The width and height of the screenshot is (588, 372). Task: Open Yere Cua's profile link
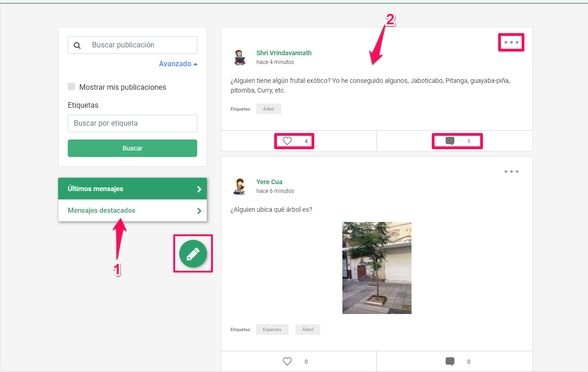[x=269, y=182]
